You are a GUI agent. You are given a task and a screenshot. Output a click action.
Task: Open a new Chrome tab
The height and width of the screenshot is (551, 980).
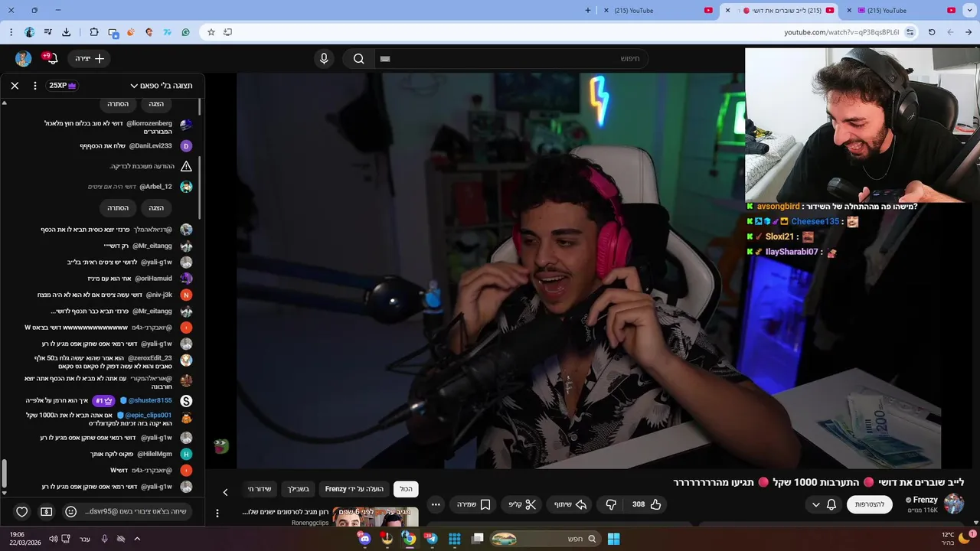pos(588,11)
